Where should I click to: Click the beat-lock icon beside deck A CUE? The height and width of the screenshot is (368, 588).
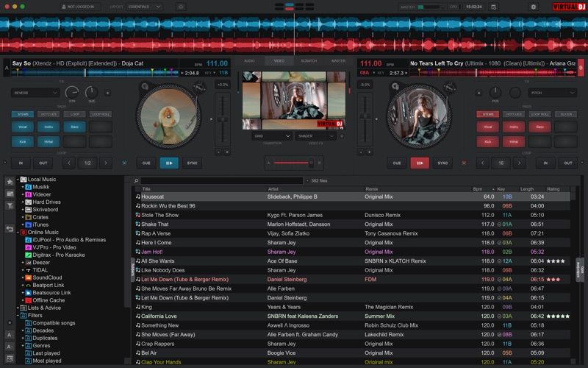(124, 163)
